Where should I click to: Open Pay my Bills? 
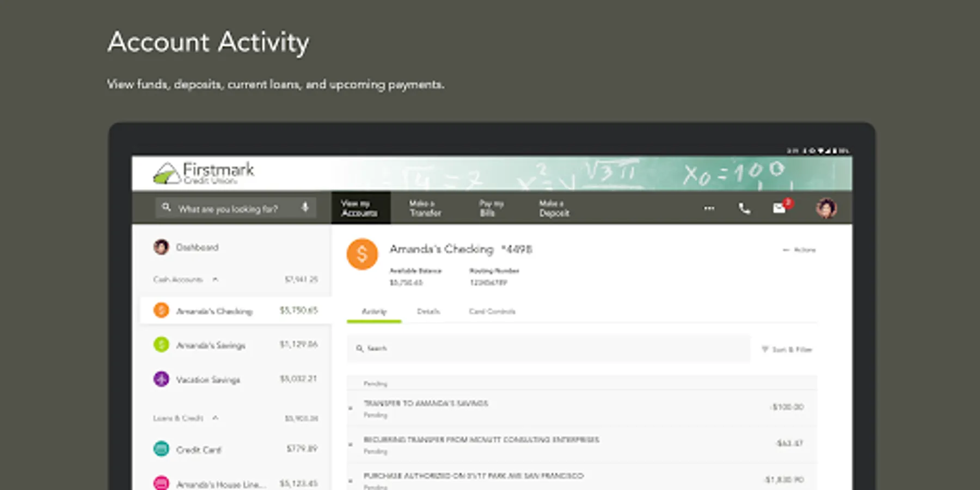(491, 208)
